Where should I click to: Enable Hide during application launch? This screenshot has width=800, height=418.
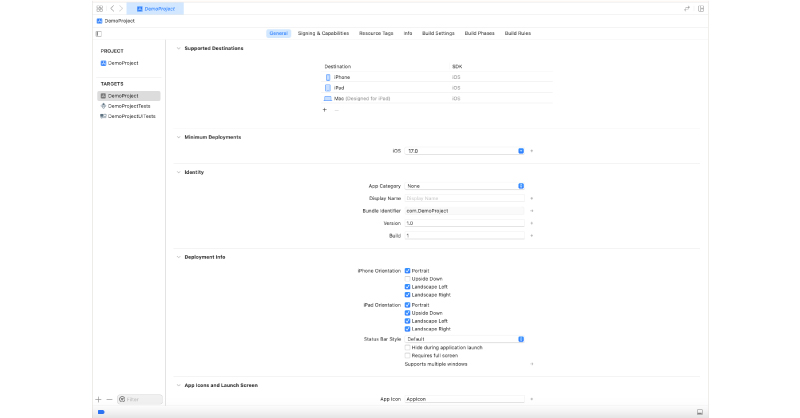[408, 348]
